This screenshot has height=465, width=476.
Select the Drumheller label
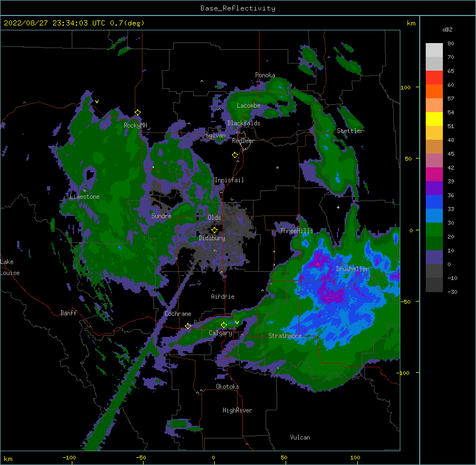(352, 269)
